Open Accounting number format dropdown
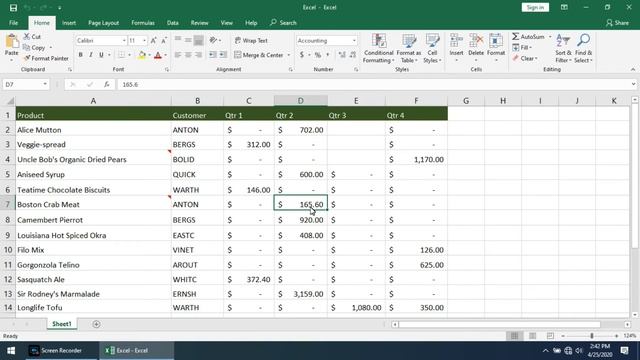 (x=354, y=41)
